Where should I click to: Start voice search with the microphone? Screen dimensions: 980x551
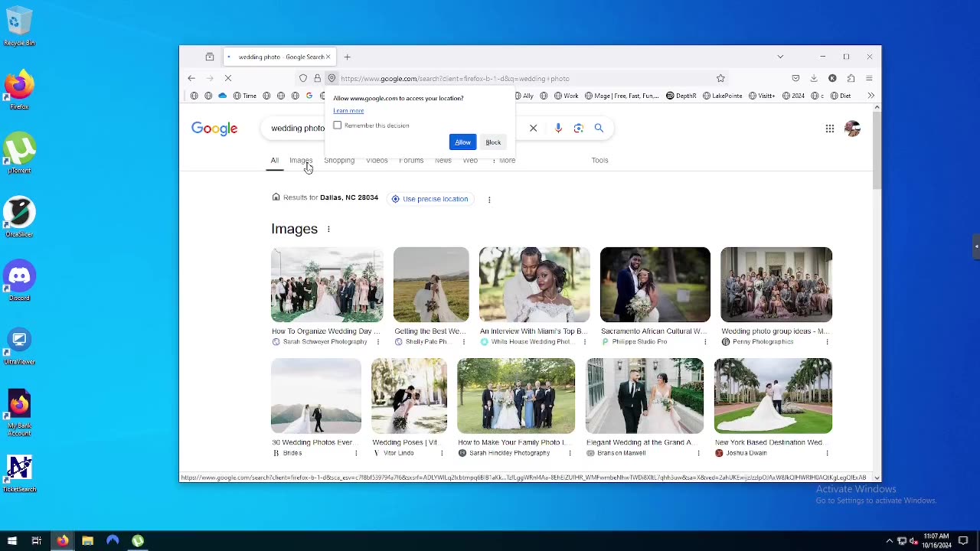click(558, 129)
